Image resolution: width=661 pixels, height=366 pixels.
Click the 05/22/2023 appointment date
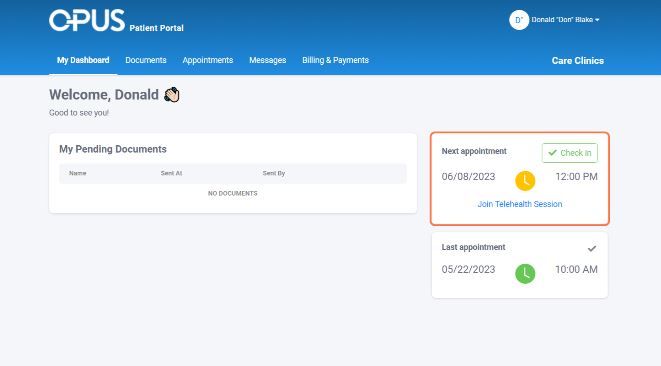pyautogui.click(x=468, y=269)
